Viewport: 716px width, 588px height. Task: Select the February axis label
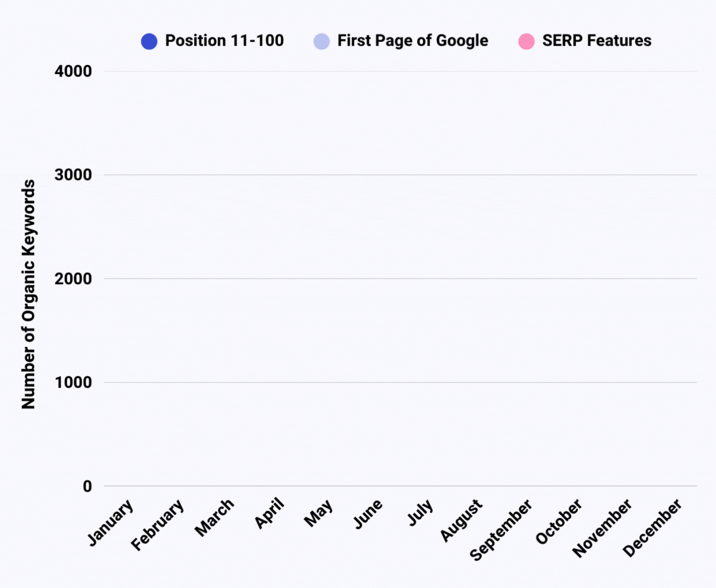coord(157,524)
